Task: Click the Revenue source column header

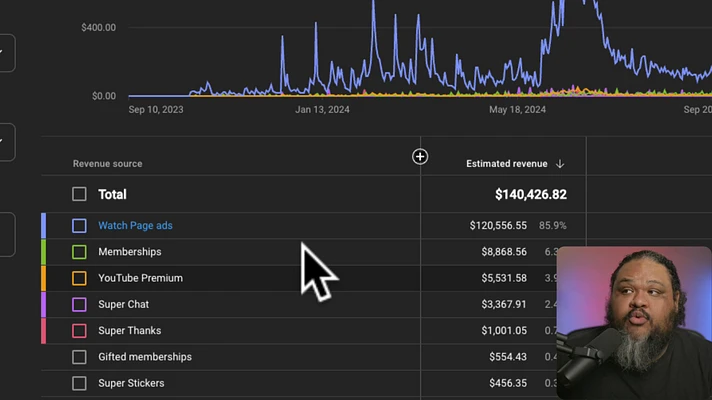Action: point(107,164)
